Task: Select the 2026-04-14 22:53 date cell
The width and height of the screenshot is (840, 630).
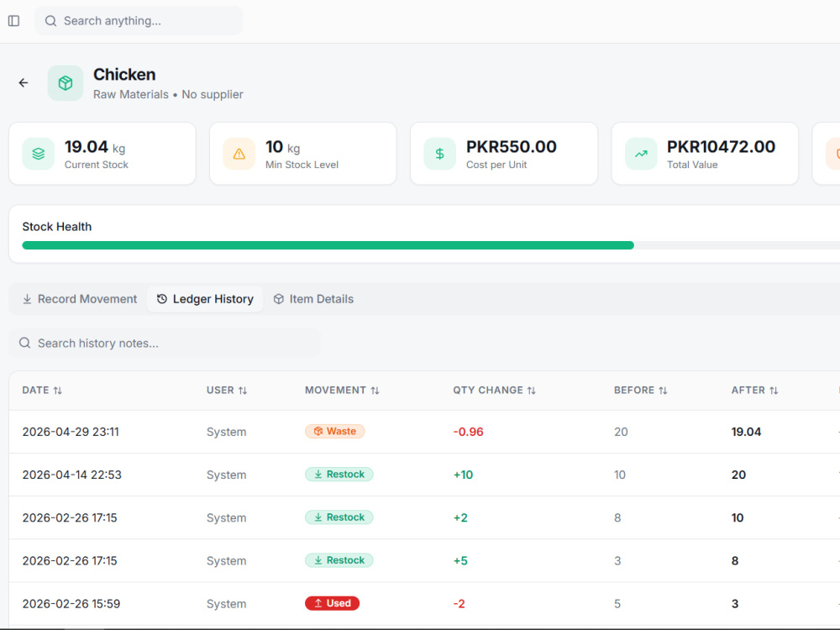Action: coord(71,475)
